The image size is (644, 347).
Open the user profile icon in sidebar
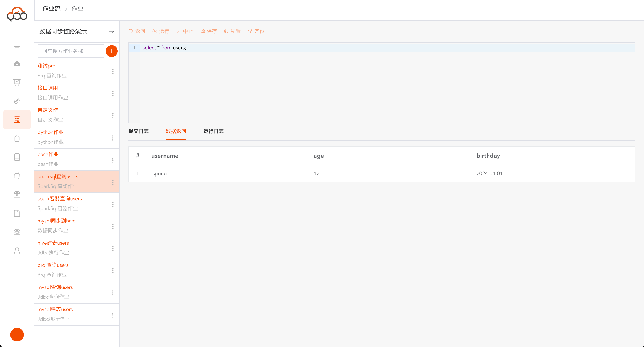click(17, 251)
